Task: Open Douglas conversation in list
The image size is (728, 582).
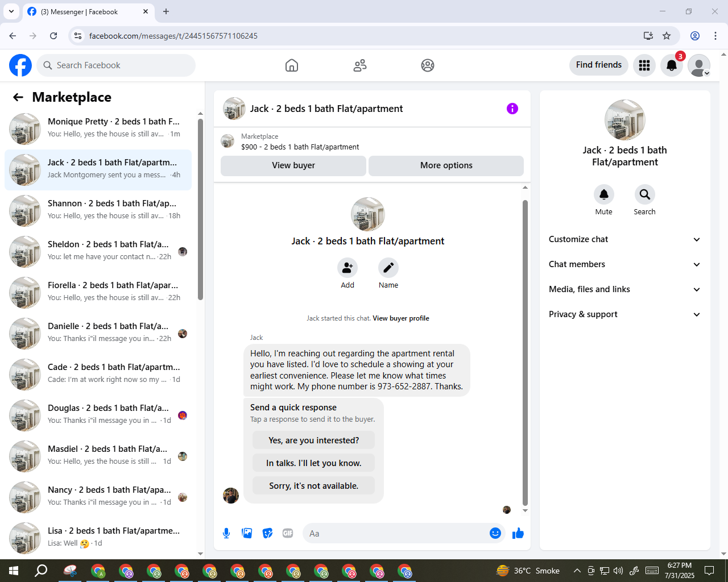Action: pyautogui.click(x=98, y=415)
